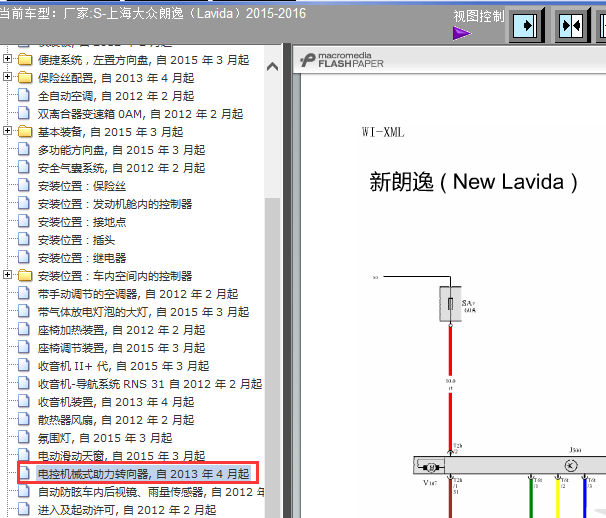
Task: Expand the 保险丝配置 folder node
Action: click(7, 77)
